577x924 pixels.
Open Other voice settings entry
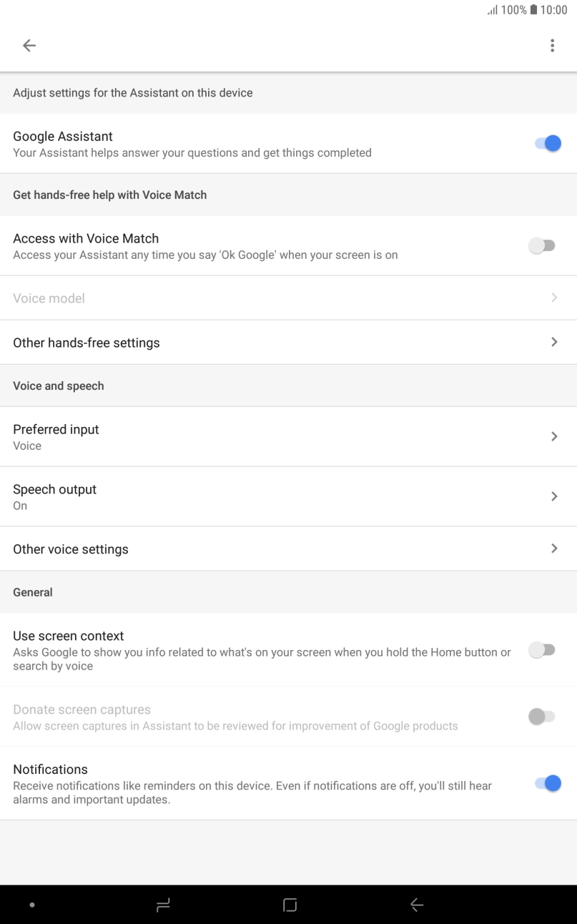(x=71, y=549)
